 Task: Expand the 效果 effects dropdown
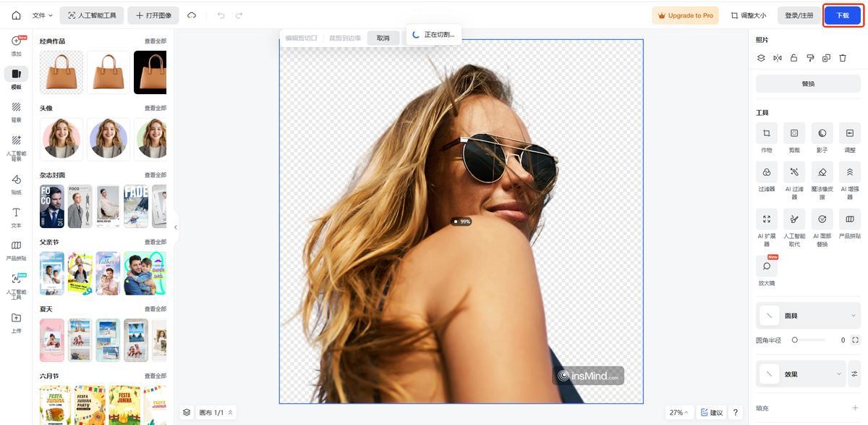[838, 374]
